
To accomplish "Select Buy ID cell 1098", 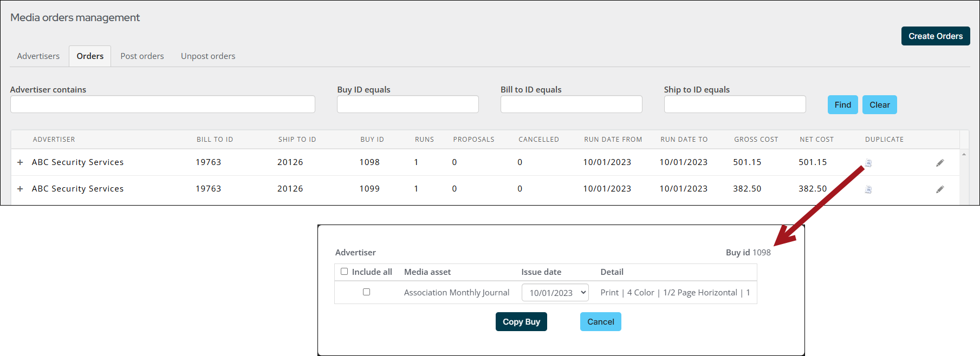I will point(369,162).
